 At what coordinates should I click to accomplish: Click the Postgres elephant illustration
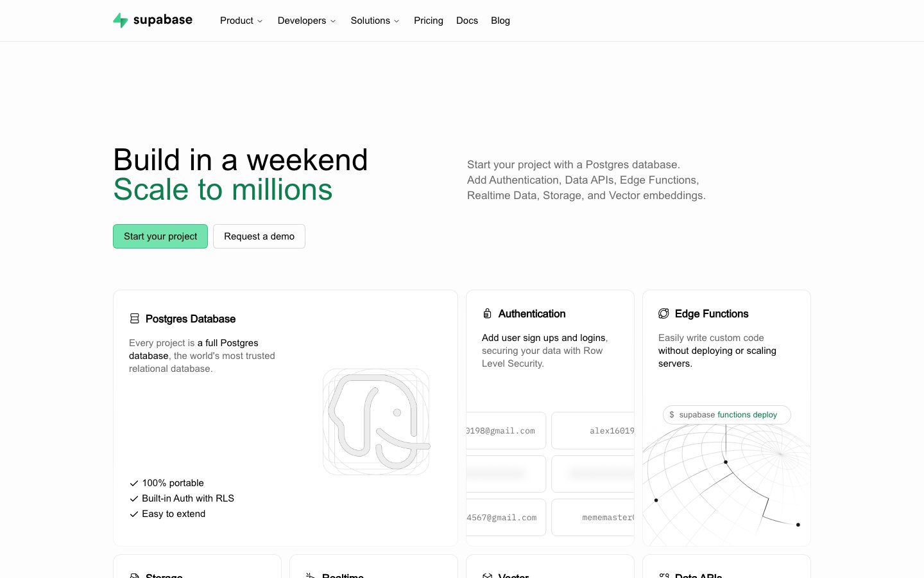point(376,422)
